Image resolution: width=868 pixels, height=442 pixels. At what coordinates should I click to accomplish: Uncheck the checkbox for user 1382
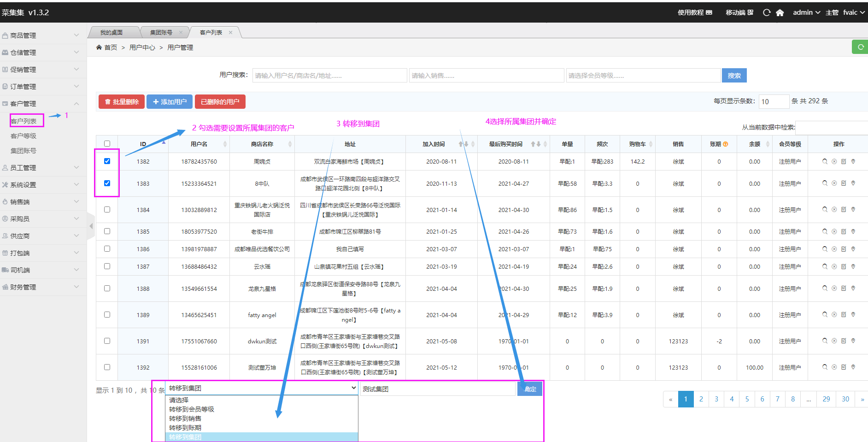[x=107, y=161]
